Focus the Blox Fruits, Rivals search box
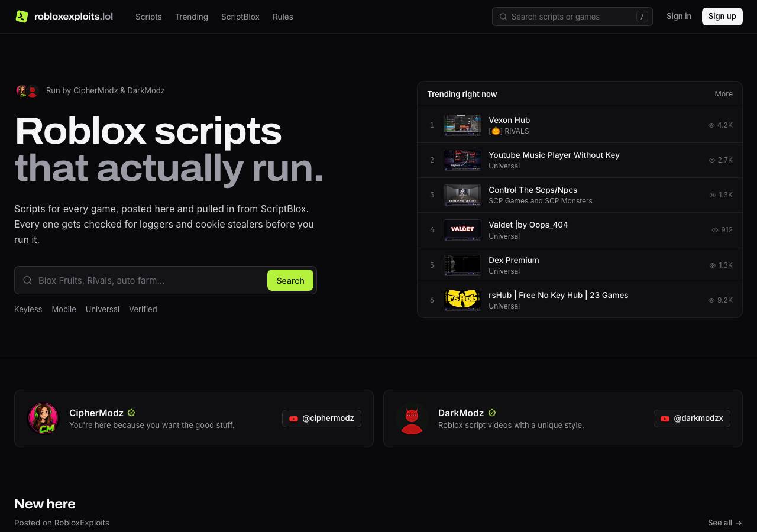Screen dimensions: 757x532 (x=166, y=280)
